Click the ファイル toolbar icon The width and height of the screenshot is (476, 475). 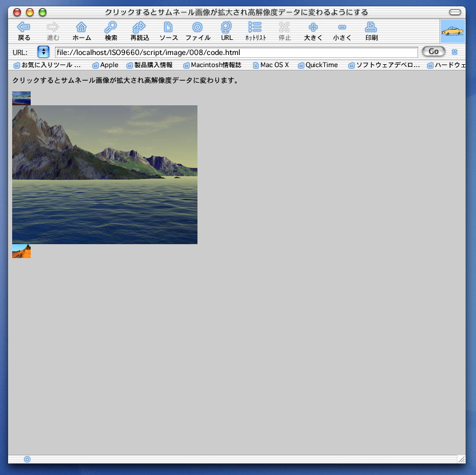tap(197, 27)
